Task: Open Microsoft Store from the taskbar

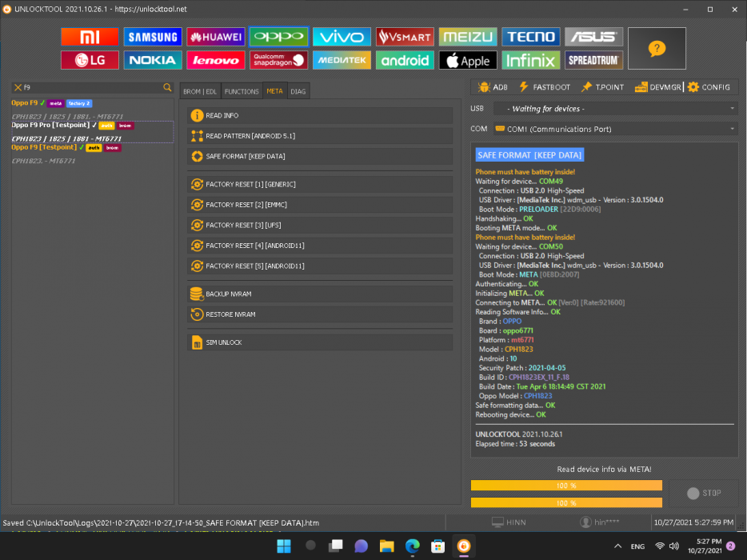Action: (x=437, y=546)
